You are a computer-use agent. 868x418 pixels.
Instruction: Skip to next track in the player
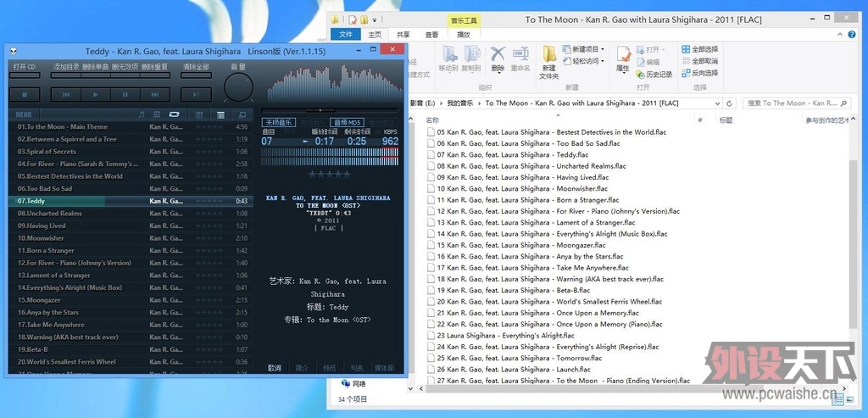pyautogui.click(x=155, y=95)
